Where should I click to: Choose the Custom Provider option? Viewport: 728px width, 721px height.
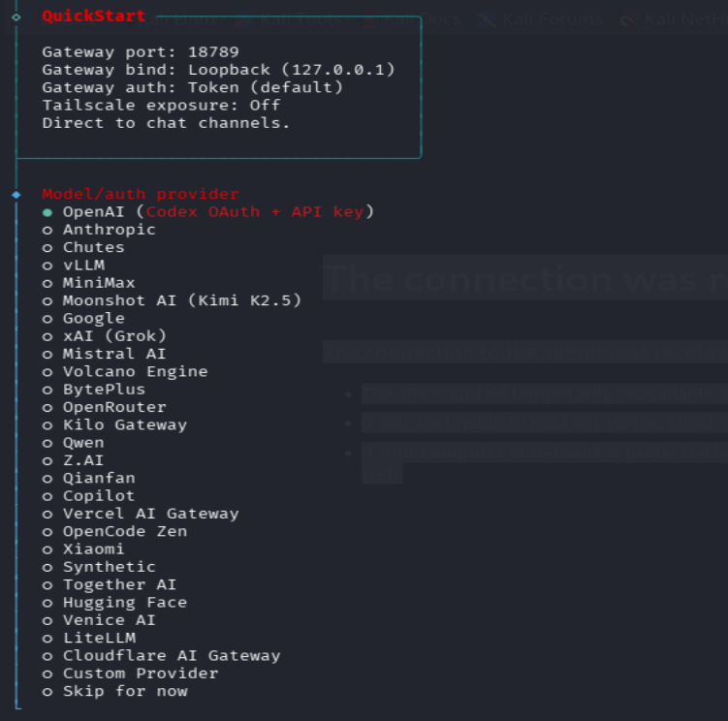pyautogui.click(x=130, y=674)
